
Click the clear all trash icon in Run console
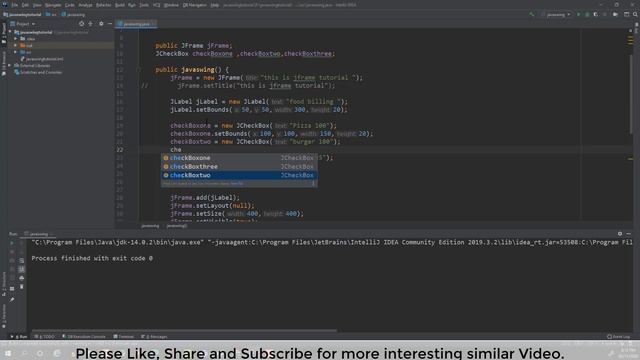pyautogui.click(x=22, y=287)
